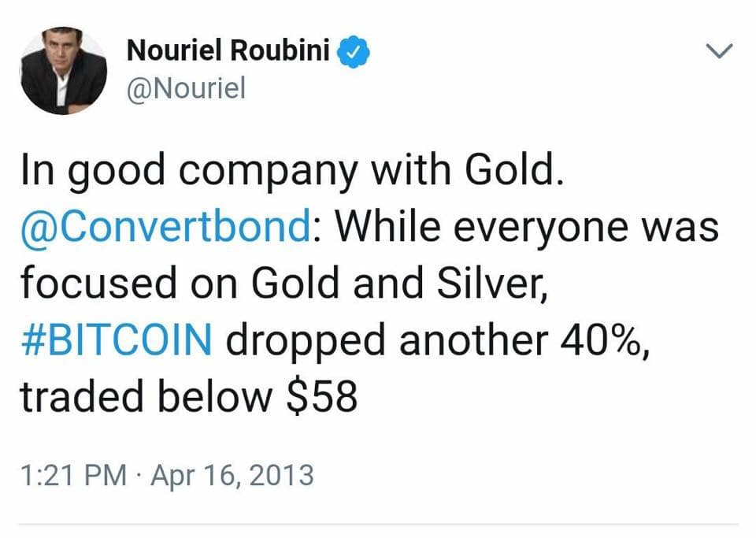The image size is (756, 538).
Task: Click the "dropped another 40%," text
Action: point(439,340)
